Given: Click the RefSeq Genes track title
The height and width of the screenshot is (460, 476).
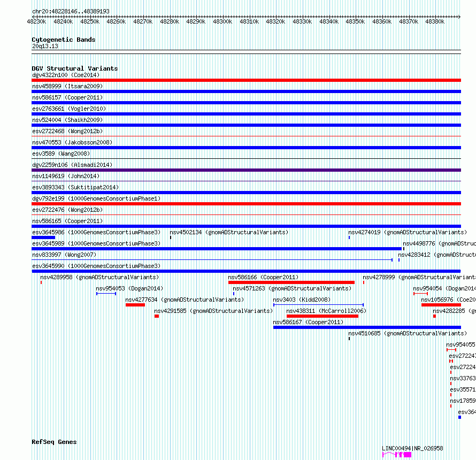Looking at the screenshot, I should point(55,442).
